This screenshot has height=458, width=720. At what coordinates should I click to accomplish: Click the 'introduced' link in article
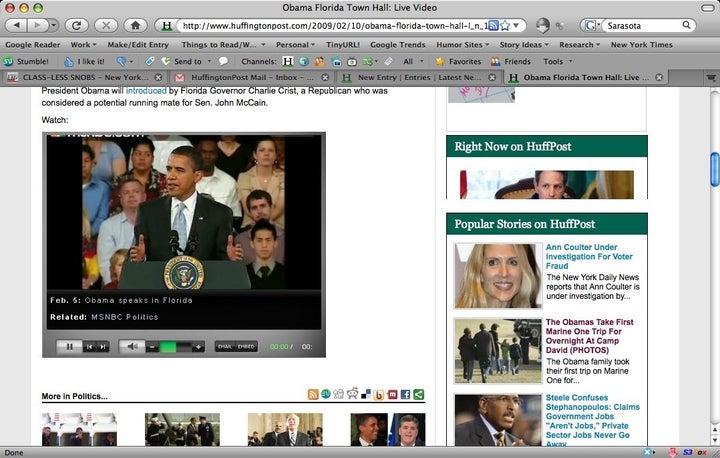click(x=146, y=90)
